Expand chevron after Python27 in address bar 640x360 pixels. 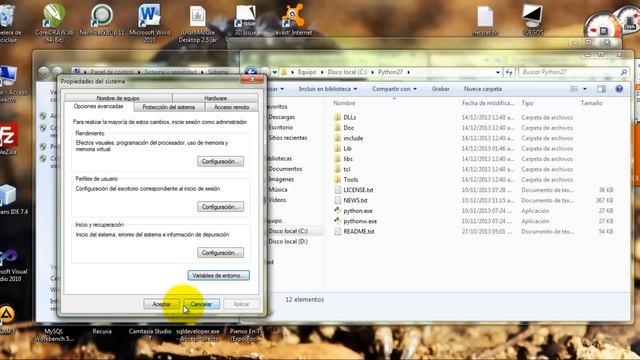409,72
